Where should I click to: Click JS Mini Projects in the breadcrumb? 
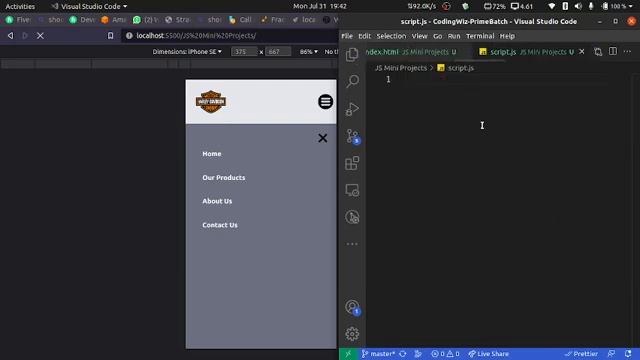(401, 68)
